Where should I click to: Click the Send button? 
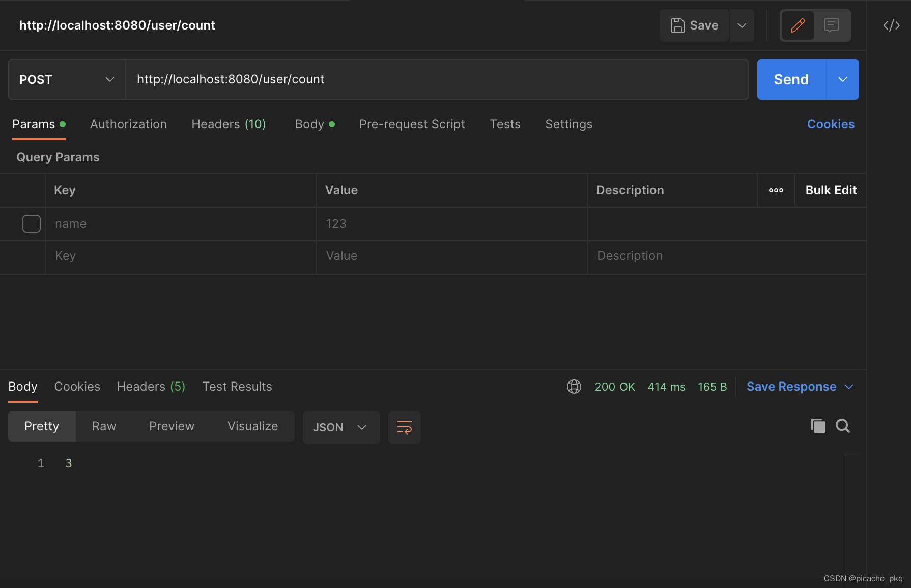click(x=791, y=79)
